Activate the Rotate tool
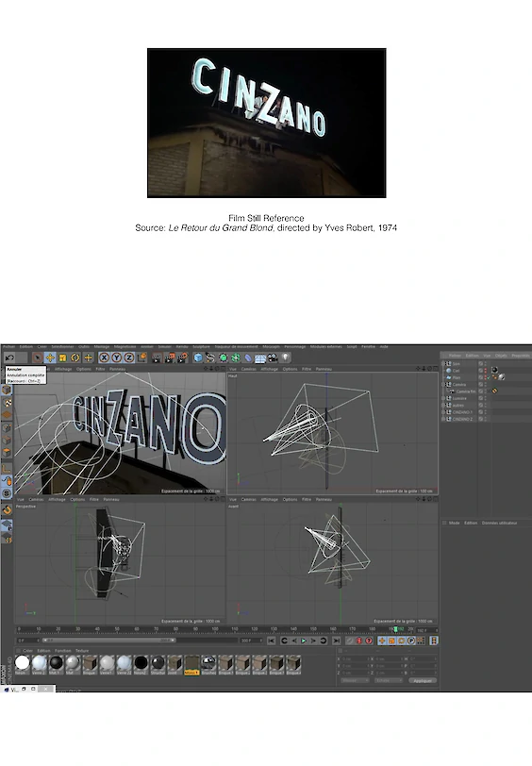Image resolution: width=532 pixels, height=766 pixels. [x=75, y=358]
